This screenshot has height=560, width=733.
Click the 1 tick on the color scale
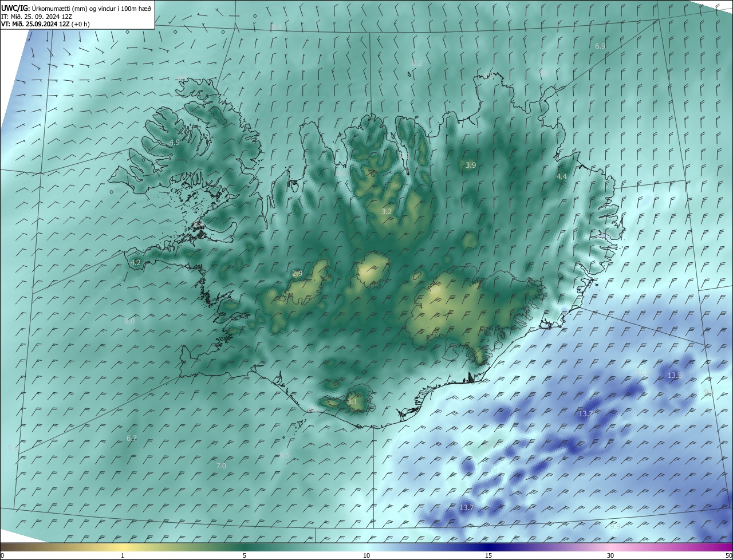click(123, 555)
